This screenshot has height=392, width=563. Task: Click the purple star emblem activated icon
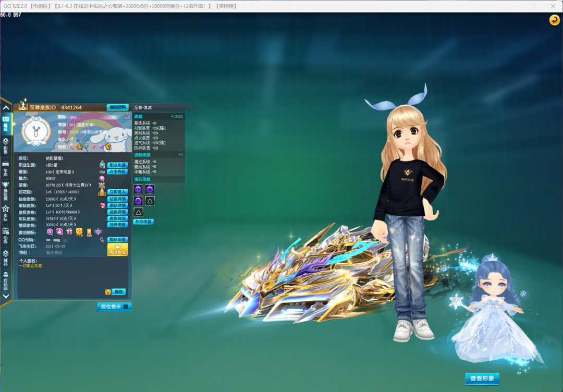point(98,232)
